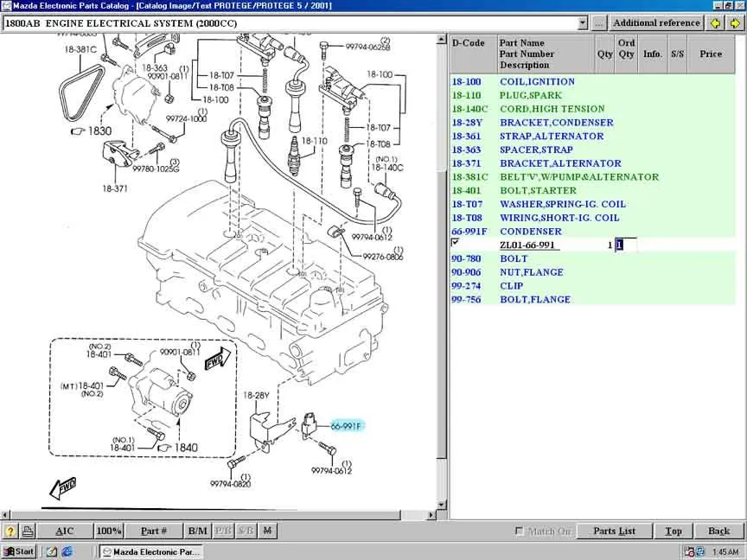Click the printer icon in bottom toolbar

(28, 531)
